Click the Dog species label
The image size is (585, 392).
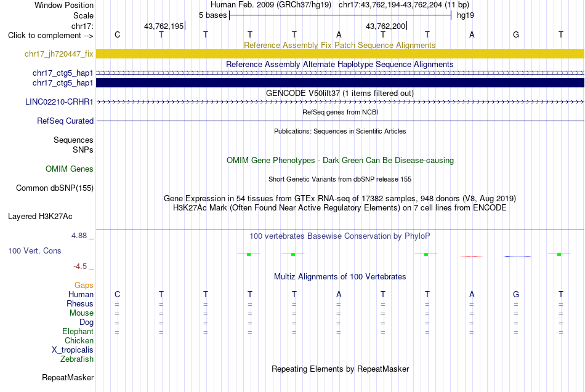point(87,322)
